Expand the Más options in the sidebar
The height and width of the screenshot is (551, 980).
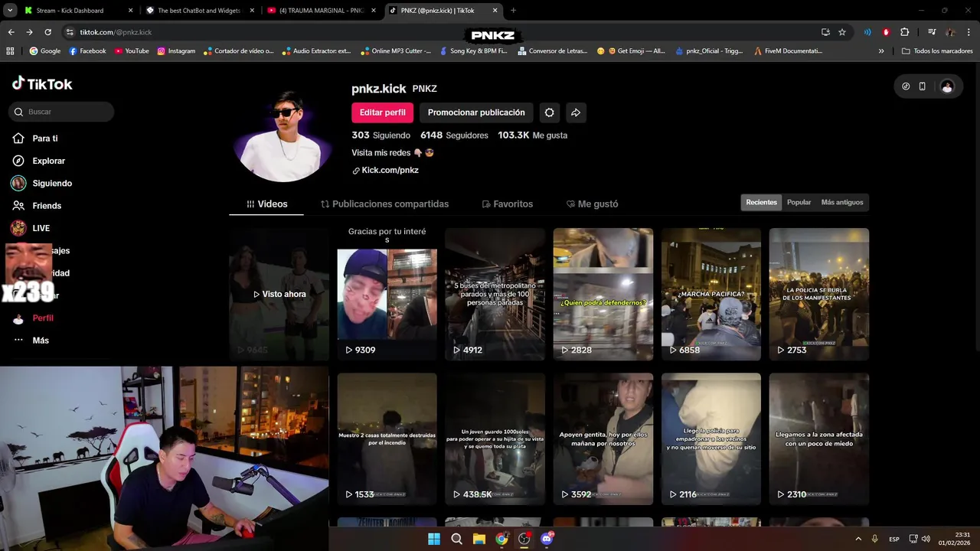tap(31, 341)
